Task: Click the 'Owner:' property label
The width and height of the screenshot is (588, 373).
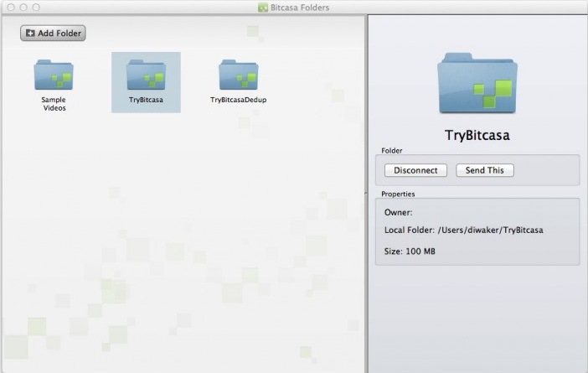Action: (x=398, y=212)
